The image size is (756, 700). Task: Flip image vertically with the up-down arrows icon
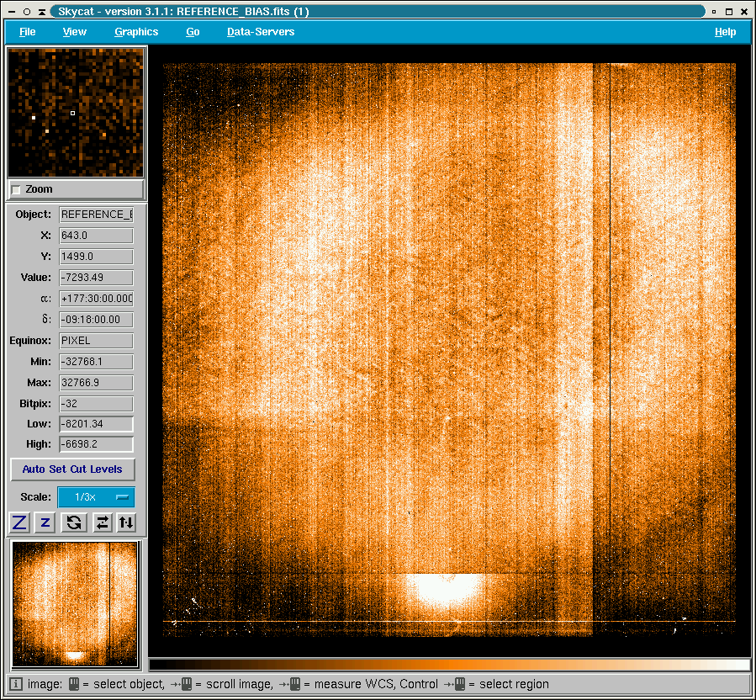pos(125,522)
